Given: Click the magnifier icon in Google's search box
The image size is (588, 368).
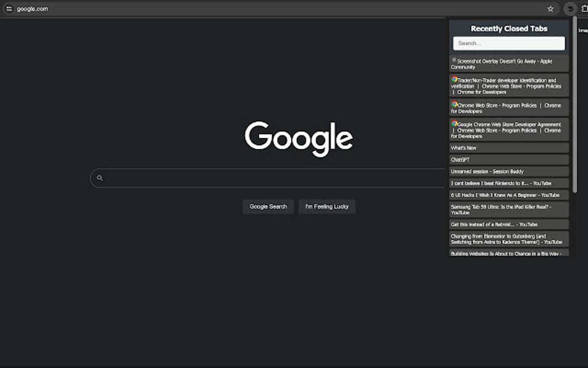Looking at the screenshot, I should 100,178.
